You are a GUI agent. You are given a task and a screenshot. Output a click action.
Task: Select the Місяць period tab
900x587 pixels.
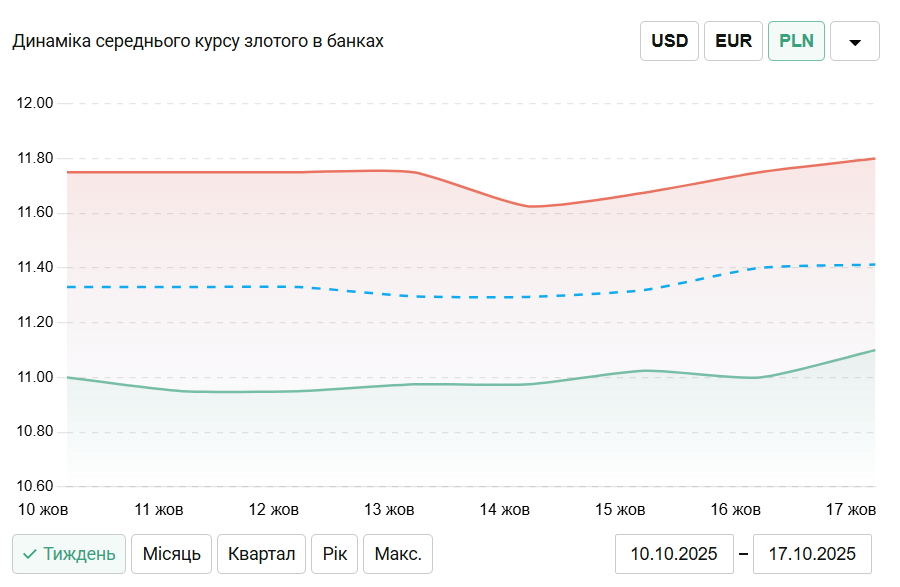click(x=172, y=554)
